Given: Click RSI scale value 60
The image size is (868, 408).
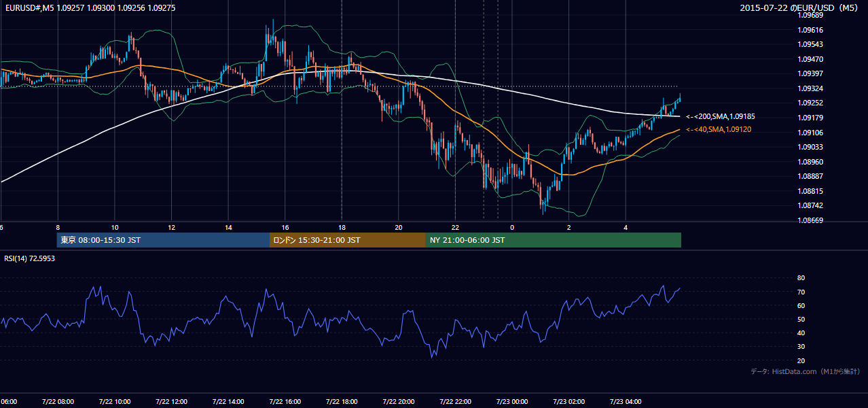Looking at the screenshot, I should (801, 305).
